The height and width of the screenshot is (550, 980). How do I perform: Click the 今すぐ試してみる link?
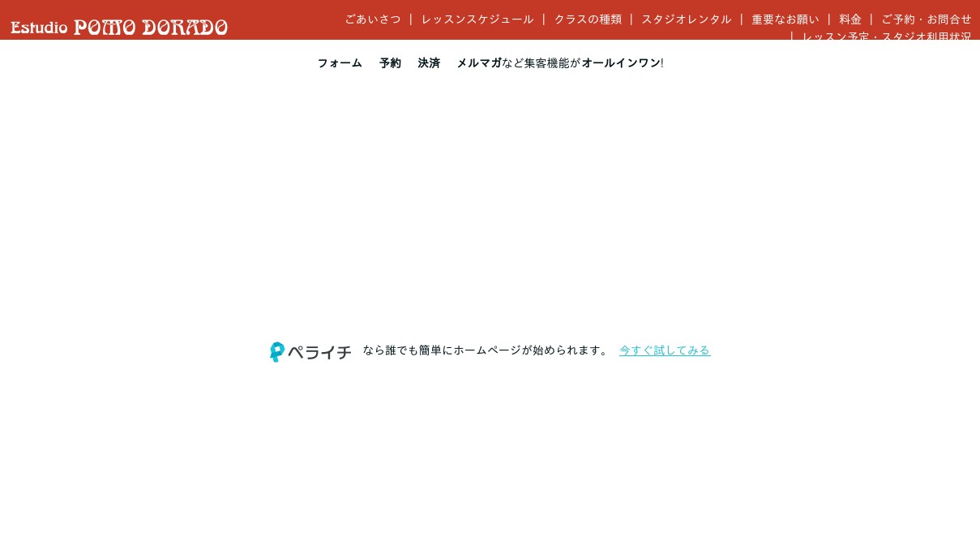click(x=665, y=350)
